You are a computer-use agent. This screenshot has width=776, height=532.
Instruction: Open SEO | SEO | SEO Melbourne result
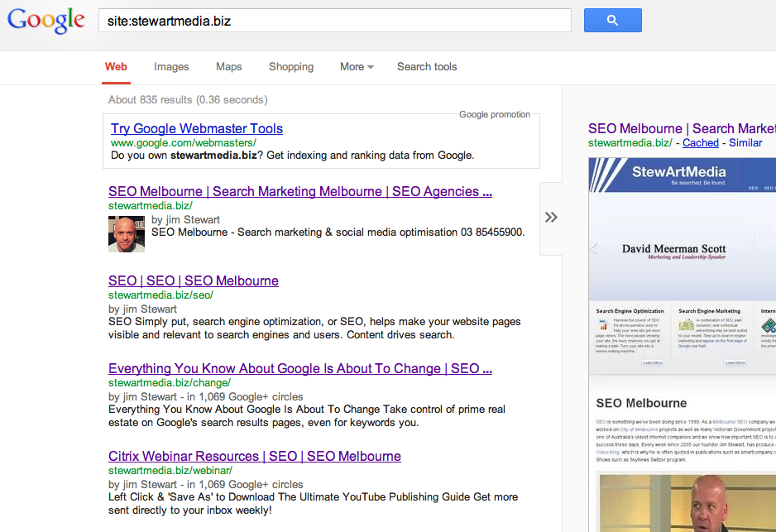(x=193, y=281)
